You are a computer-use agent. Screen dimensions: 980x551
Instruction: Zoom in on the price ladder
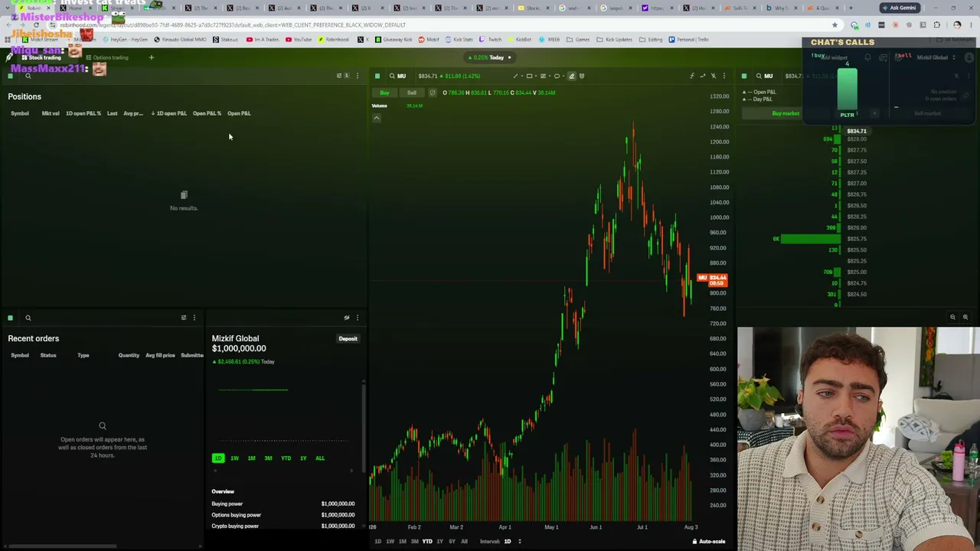(x=965, y=317)
